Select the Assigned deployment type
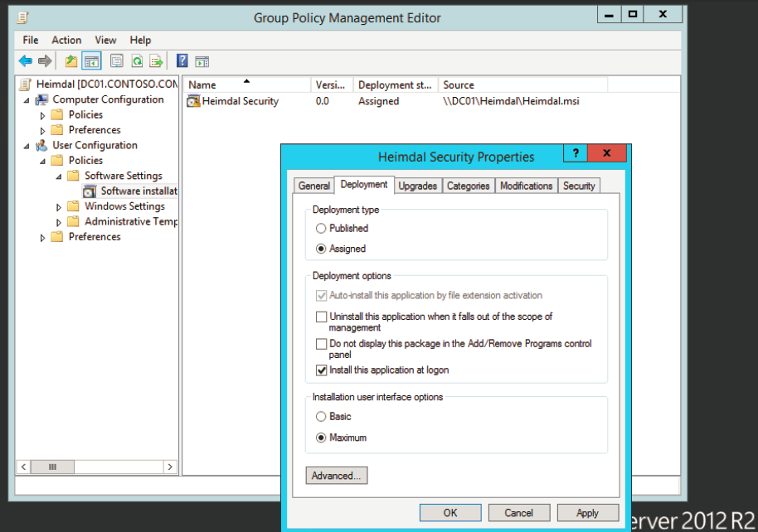This screenshot has width=758, height=532. pos(321,249)
